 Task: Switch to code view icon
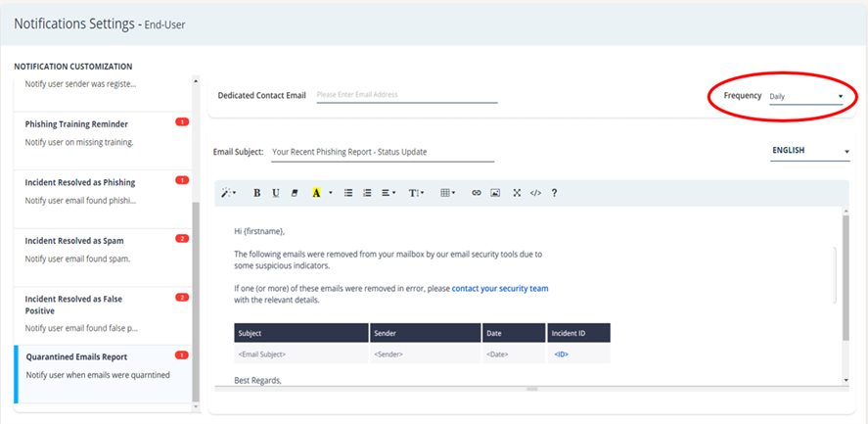(535, 193)
